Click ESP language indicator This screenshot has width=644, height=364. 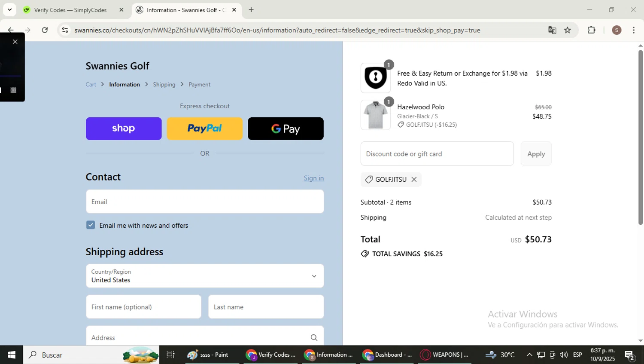tap(577, 355)
